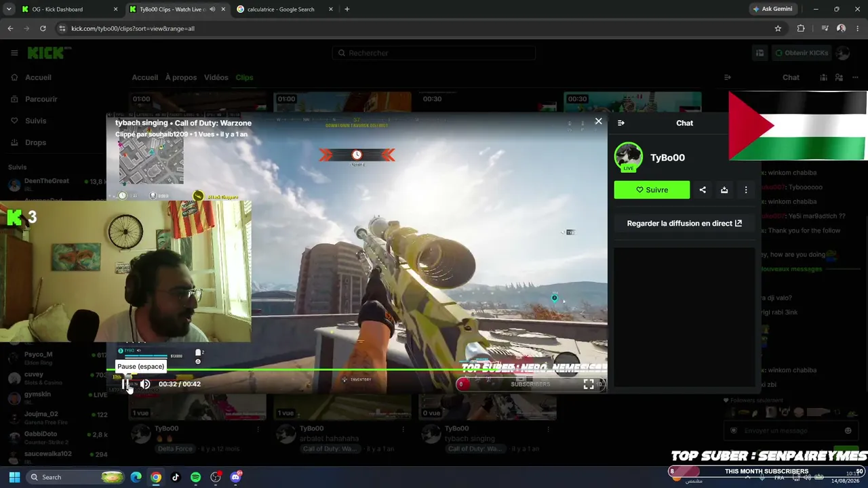The width and height of the screenshot is (868, 488).
Task: Open Chrome extensions puzzle icon
Action: [801, 28]
